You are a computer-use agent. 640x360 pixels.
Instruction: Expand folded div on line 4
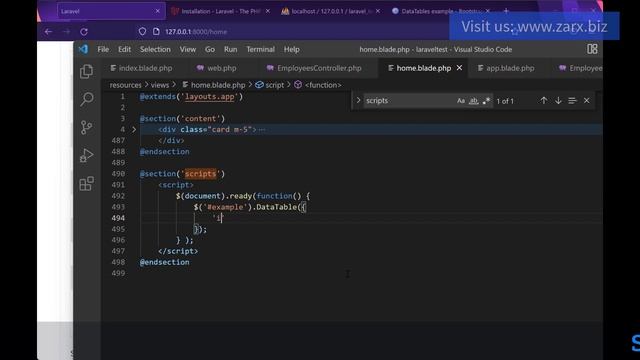pos(134,129)
